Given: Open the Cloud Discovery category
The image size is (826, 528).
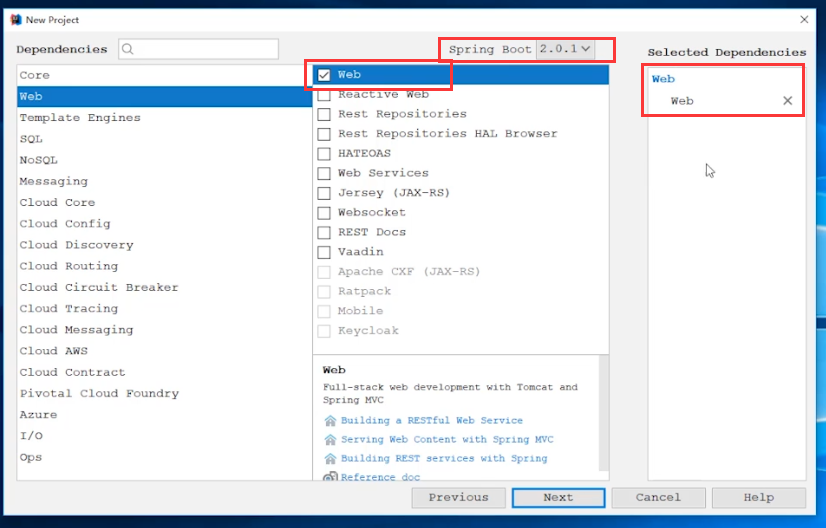Looking at the screenshot, I should pyautogui.click(x=164, y=245).
